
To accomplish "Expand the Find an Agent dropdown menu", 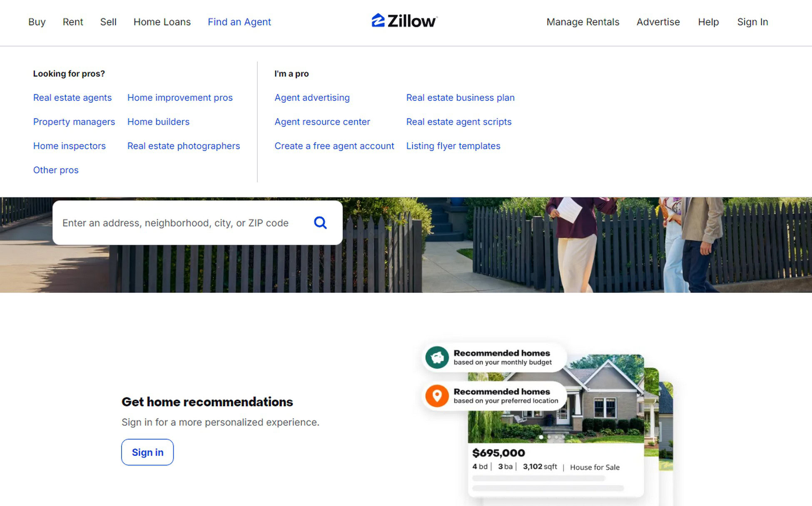I will (x=239, y=22).
